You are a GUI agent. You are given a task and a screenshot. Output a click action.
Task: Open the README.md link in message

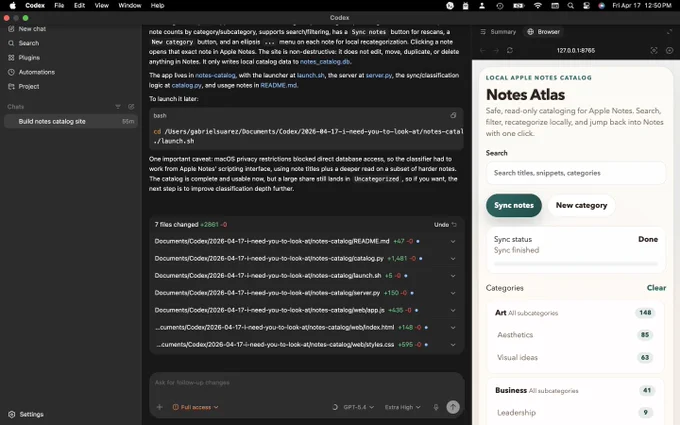[278, 85]
